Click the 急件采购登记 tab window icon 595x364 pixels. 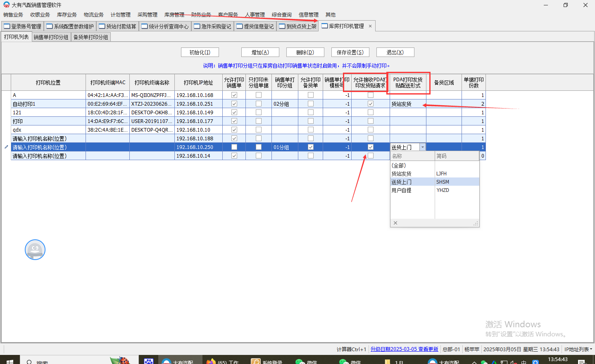pos(197,26)
